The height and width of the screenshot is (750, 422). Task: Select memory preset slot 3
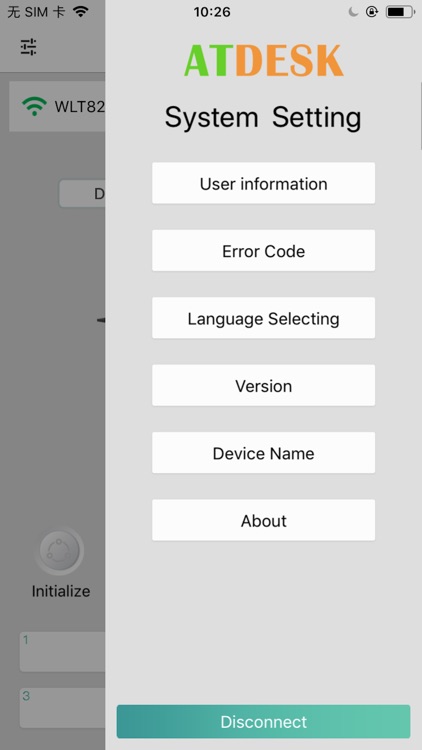[x=62, y=707]
